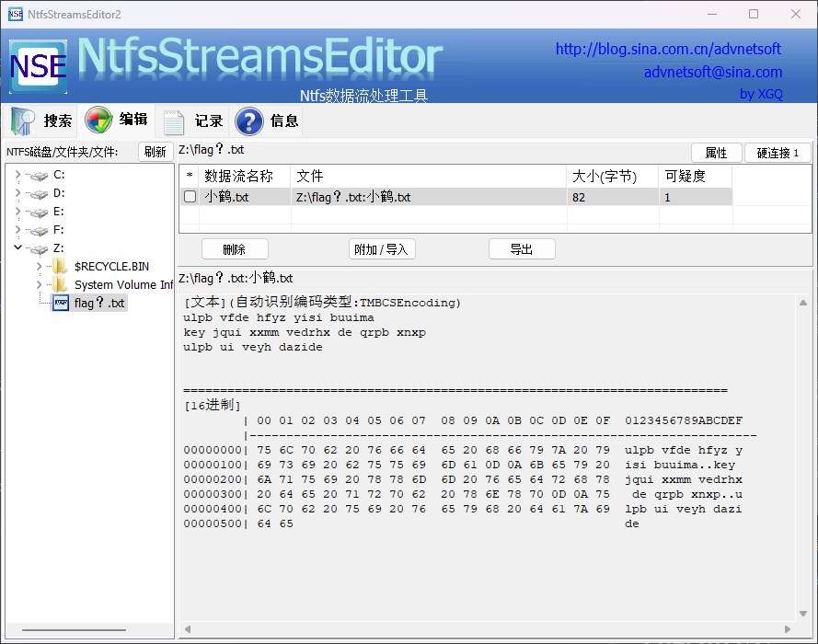
Task: Expand the D: drive node
Action: pyautogui.click(x=17, y=193)
